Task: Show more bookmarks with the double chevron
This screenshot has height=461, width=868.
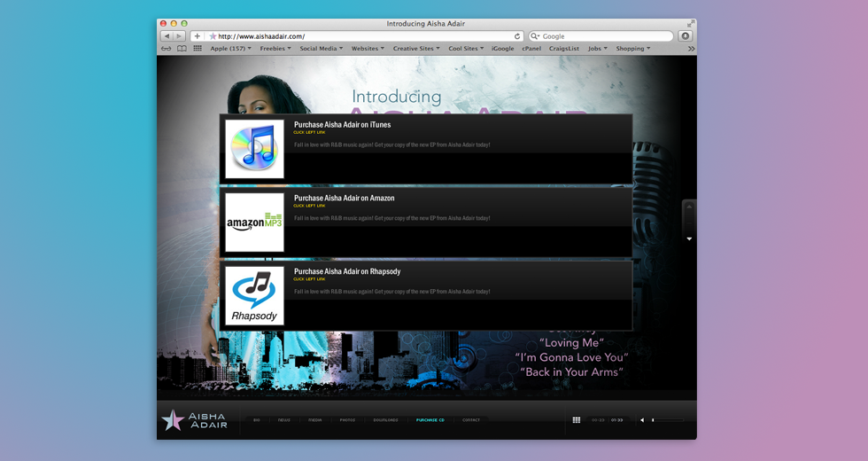Action: [x=691, y=49]
